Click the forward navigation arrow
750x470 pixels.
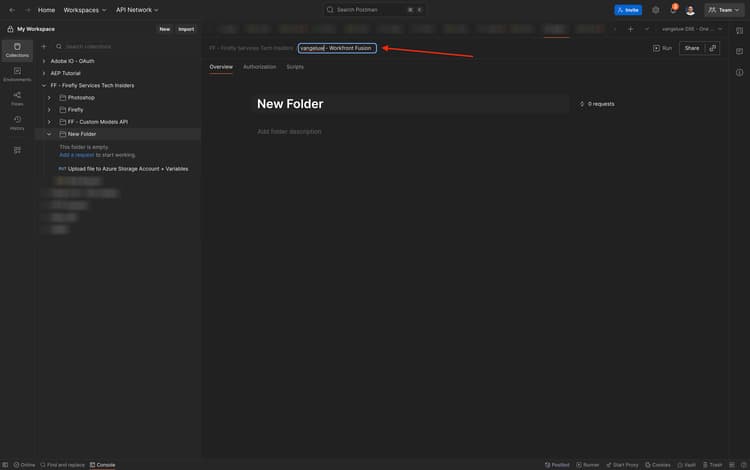coord(27,10)
